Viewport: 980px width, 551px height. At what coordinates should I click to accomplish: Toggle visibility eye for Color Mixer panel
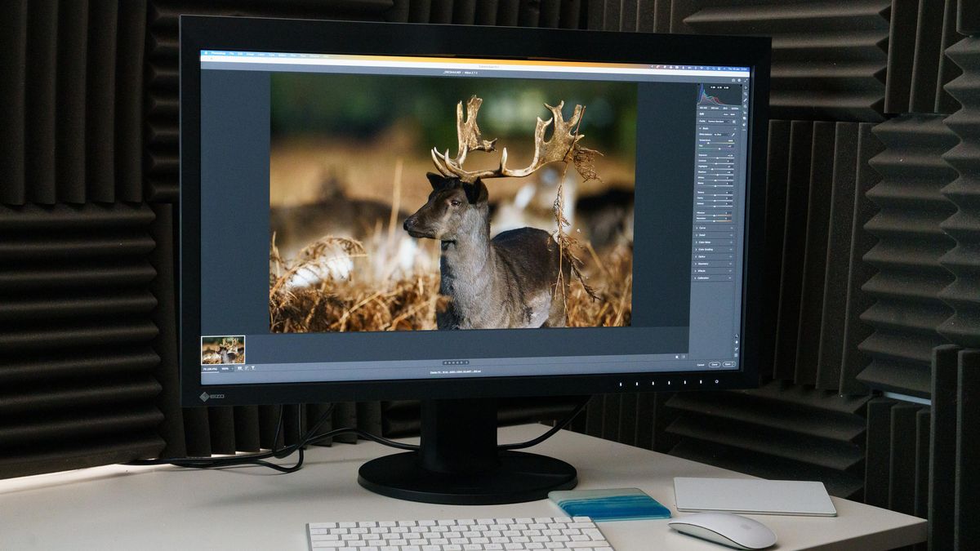pyautogui.click(x=733, y=242)
